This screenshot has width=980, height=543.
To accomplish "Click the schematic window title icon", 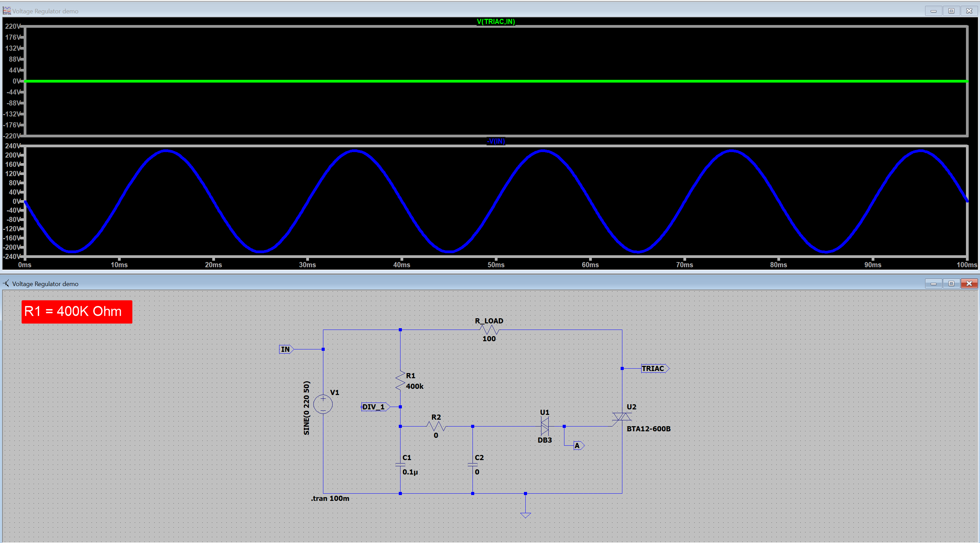I will click(7, 283).
